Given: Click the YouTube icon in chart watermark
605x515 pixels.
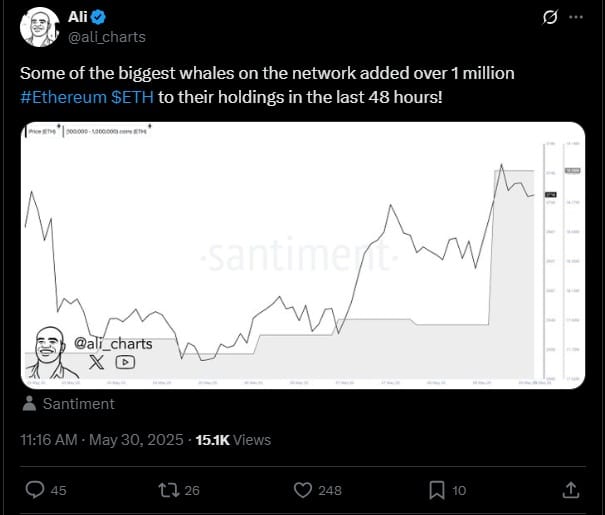Looking at the screenshot, I should pos(126,362).
